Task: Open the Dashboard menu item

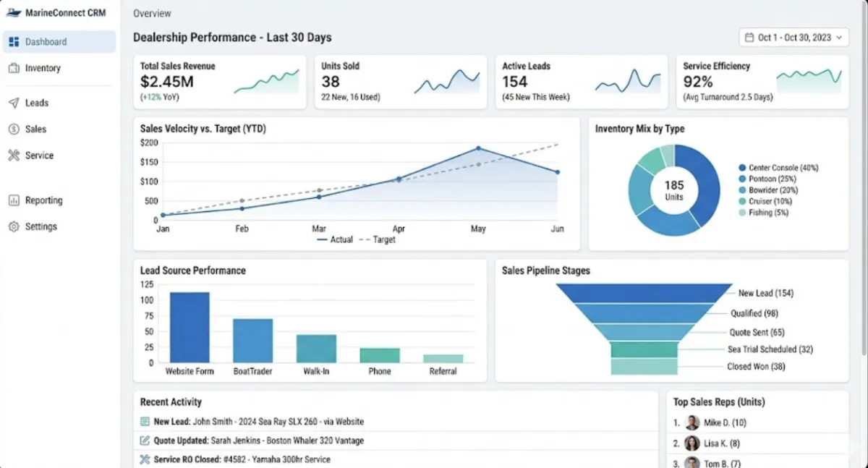Action: coord(59,42)
